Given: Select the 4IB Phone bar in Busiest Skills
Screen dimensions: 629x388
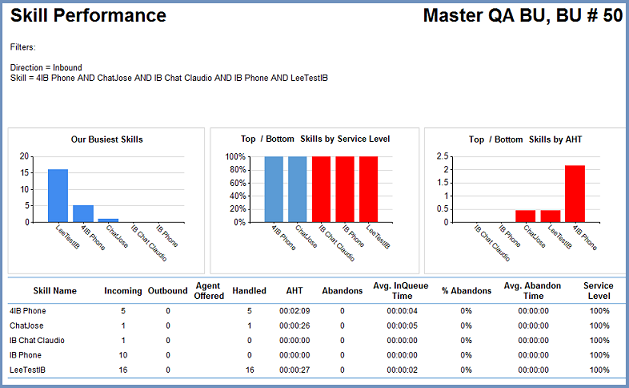Looking at the screenshot, I should point(83,213).
